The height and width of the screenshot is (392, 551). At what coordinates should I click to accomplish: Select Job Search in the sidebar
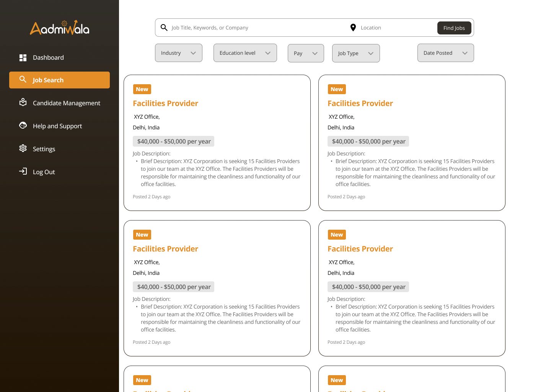coord(59,80)
